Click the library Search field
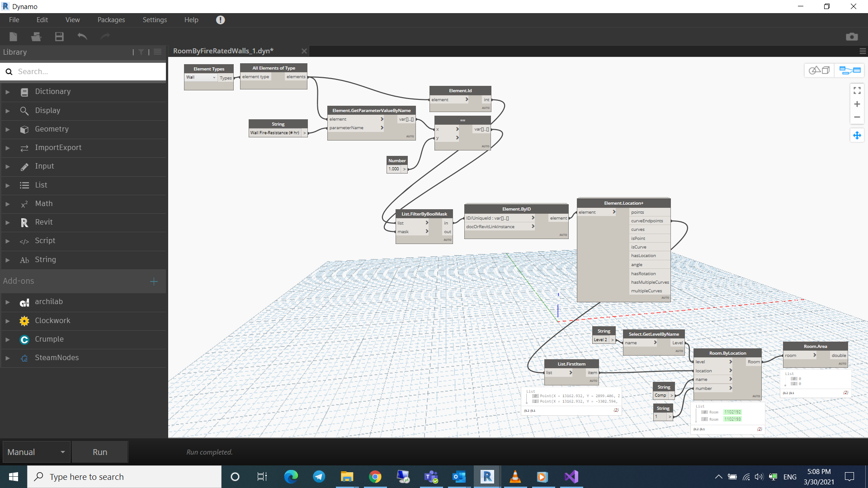The height and width of the screenshot is (488, 868). (83, 71)
